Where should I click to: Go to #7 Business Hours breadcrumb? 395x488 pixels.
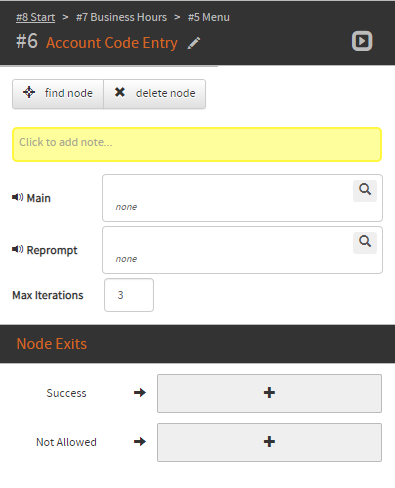coord(121,17)
